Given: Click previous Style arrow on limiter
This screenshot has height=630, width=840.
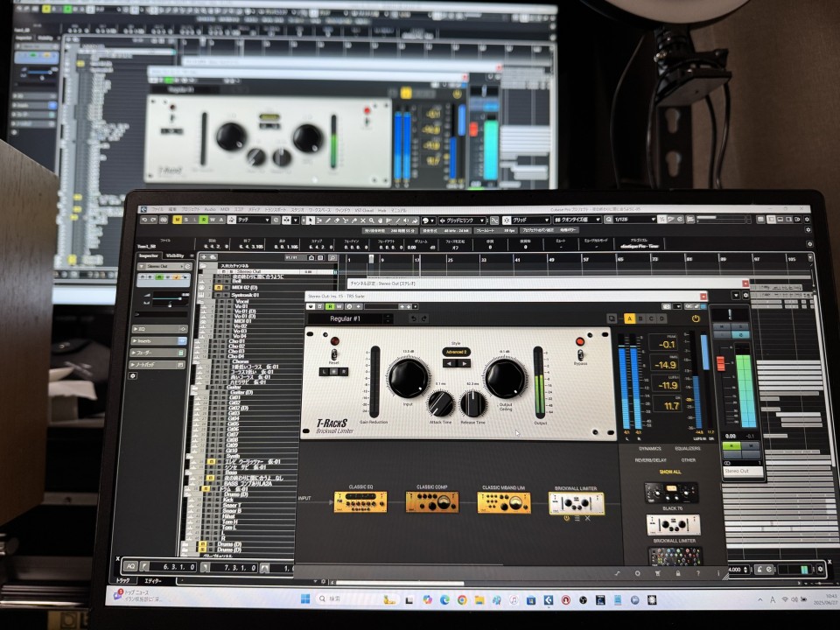Looking at the screenshot, I should (450, 363).
